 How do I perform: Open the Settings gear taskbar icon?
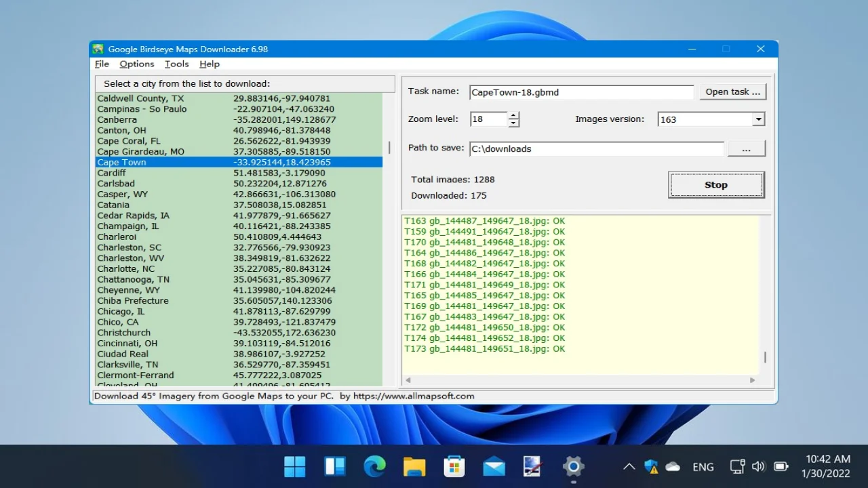[x=574, y=466]
